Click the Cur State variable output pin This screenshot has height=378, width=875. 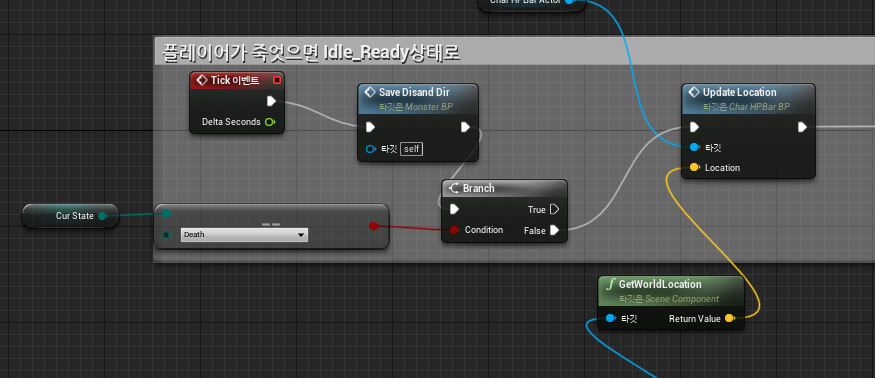point(102,216)
